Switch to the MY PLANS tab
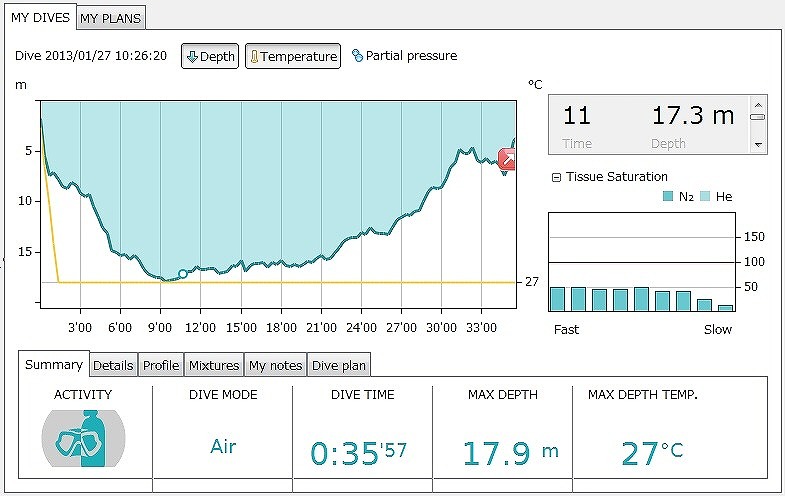785x496 pixels. click(111, 18)
